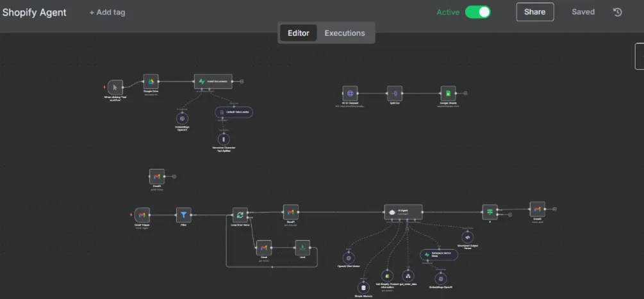Select the Split Out node
Image resolution: width=644 pixels, height=299 pixels.
click(395, 93)
